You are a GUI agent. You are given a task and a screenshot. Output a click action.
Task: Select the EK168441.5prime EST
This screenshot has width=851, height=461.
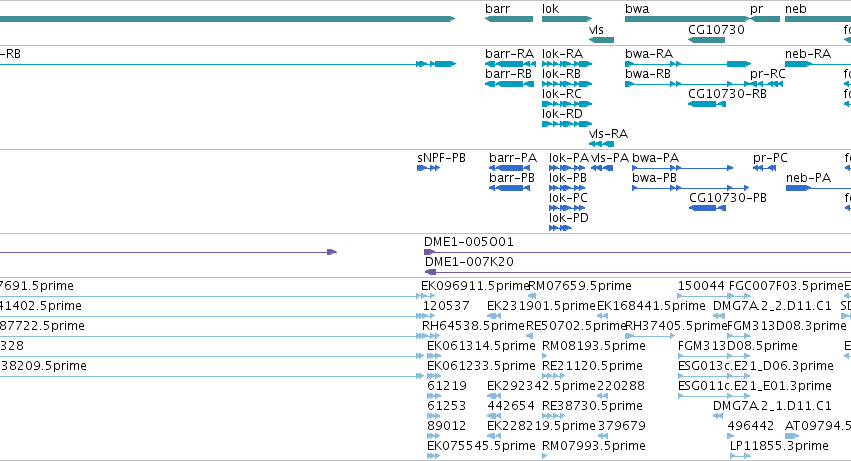(602, 316)
